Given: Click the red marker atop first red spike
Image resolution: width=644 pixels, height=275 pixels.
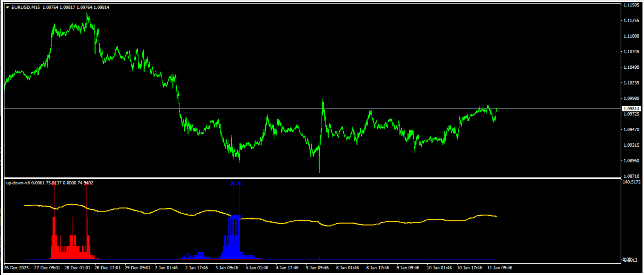Looking at the screenshot, I should click(x=54, y=183).
